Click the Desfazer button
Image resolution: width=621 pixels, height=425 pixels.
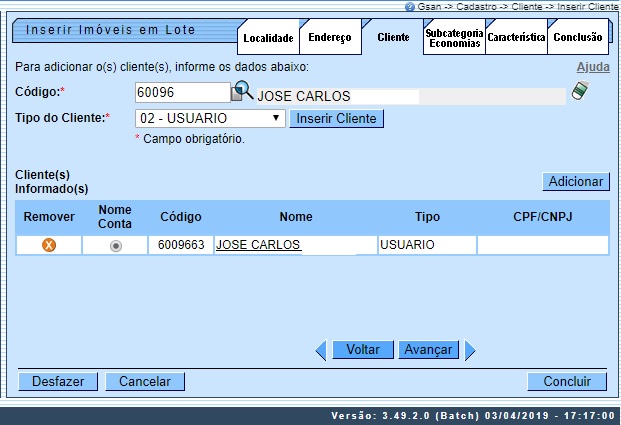(58, 381)
